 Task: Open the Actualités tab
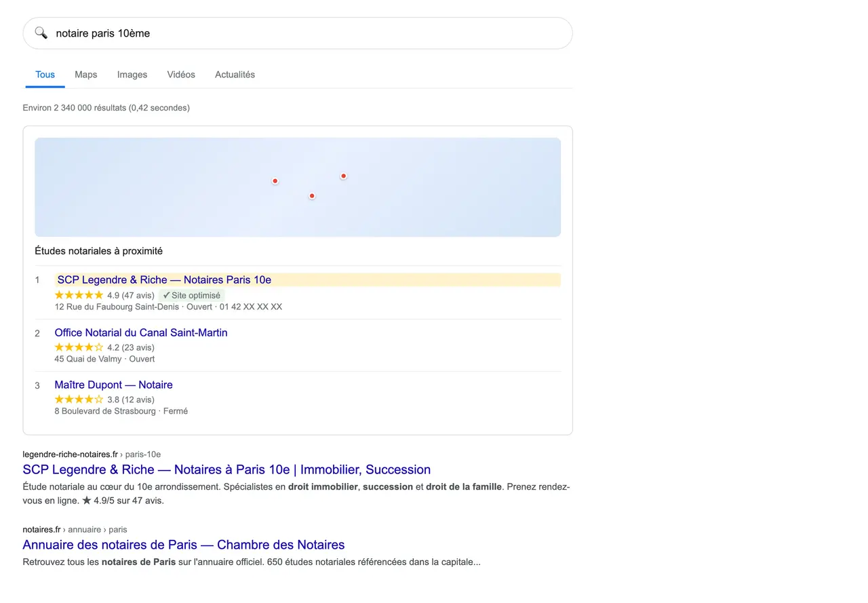click(235, 75)
